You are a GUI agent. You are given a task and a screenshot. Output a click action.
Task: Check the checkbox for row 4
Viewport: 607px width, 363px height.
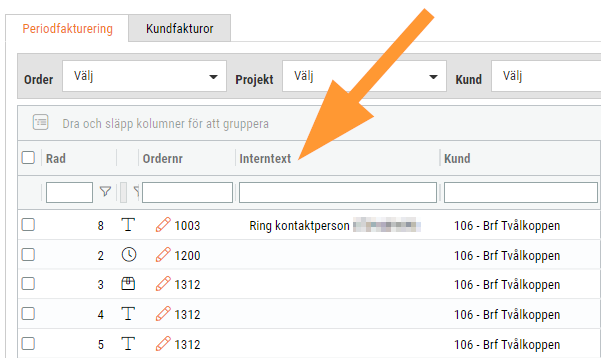coord(28,313)
